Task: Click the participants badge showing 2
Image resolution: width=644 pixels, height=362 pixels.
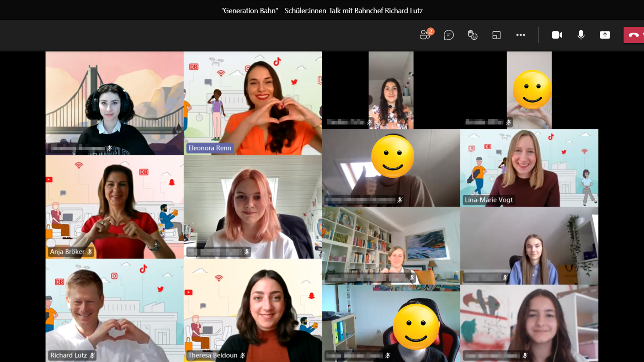Action: coord(430,31)
